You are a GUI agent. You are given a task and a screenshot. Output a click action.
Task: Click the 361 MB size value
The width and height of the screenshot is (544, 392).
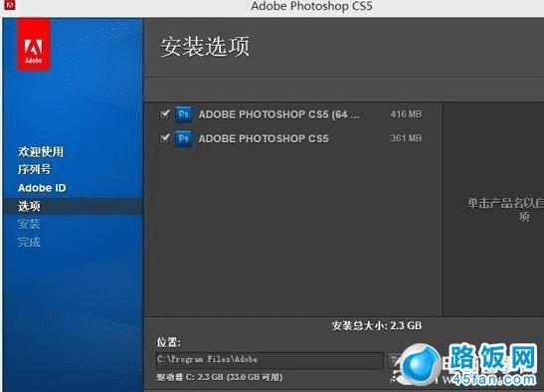[406, 138]
